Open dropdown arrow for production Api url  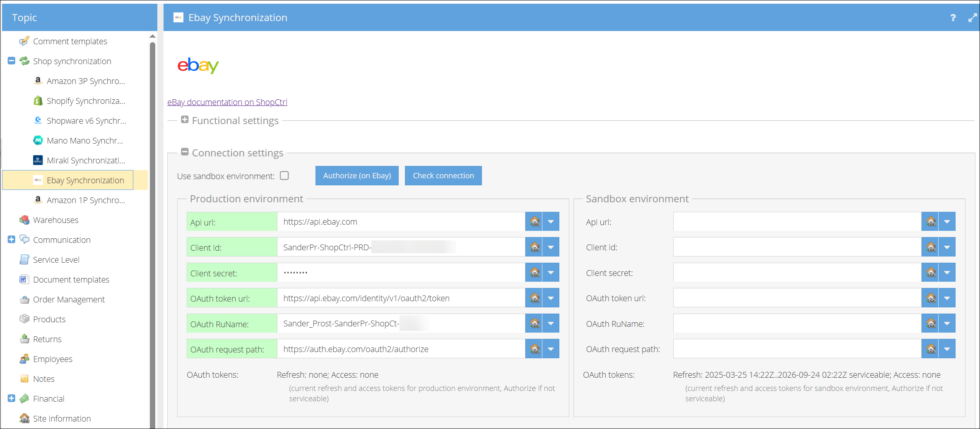coord(551,221)
